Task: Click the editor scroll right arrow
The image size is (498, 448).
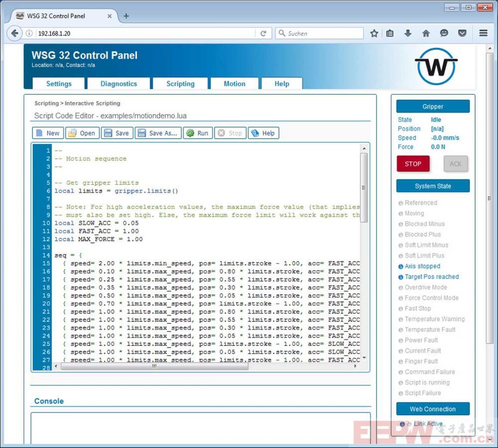Action: (356, 366)
